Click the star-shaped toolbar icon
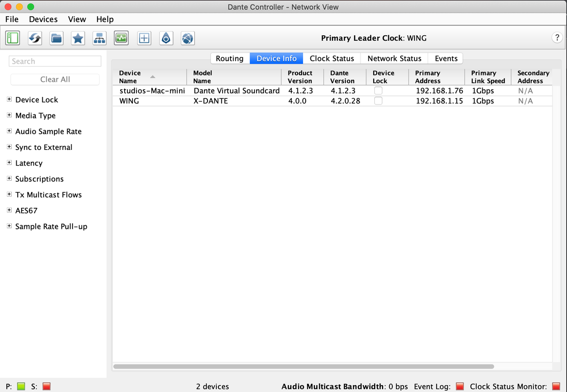This screenshot has width=567, height=392. coord(78,38)
